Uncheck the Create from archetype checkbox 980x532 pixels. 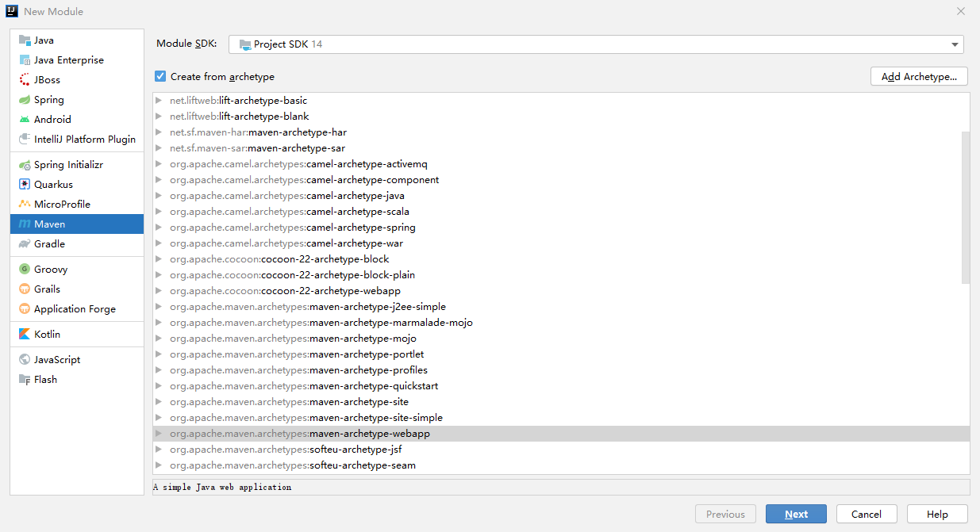[x=160, y=76]
